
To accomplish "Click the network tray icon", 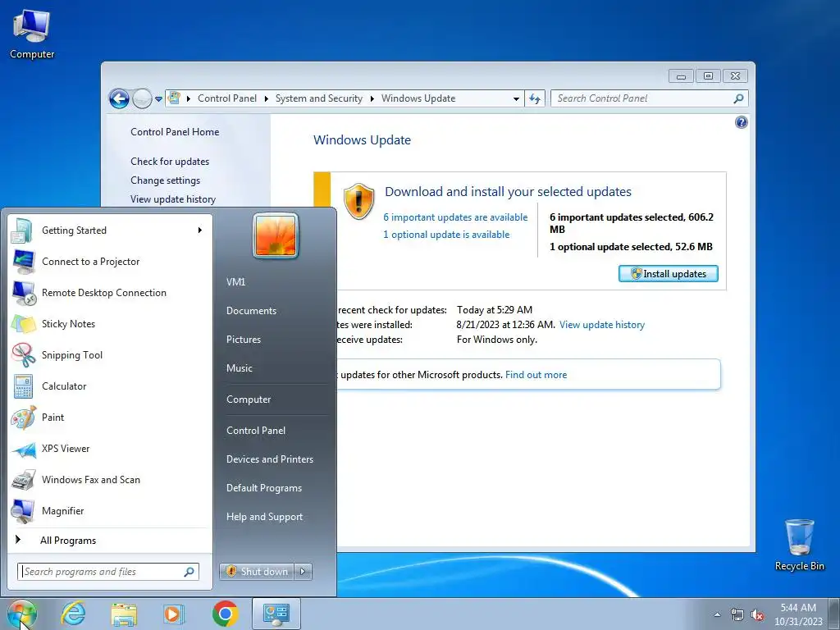I will coord(737,614).
